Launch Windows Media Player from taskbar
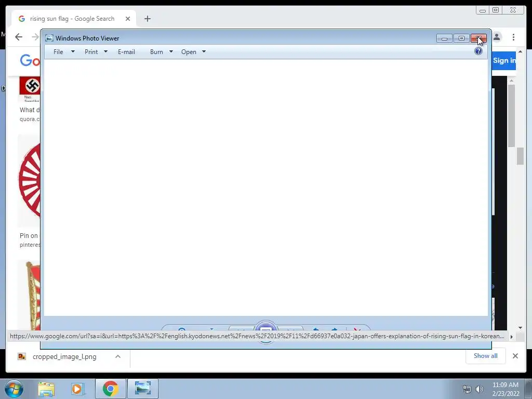Viewport: 532px width, 399px height. 77,389
